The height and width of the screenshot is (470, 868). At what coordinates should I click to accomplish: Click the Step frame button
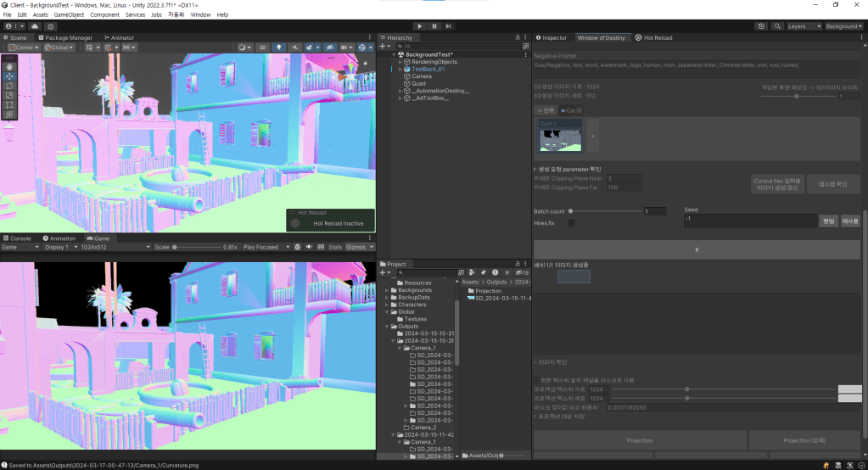[448, 26]
